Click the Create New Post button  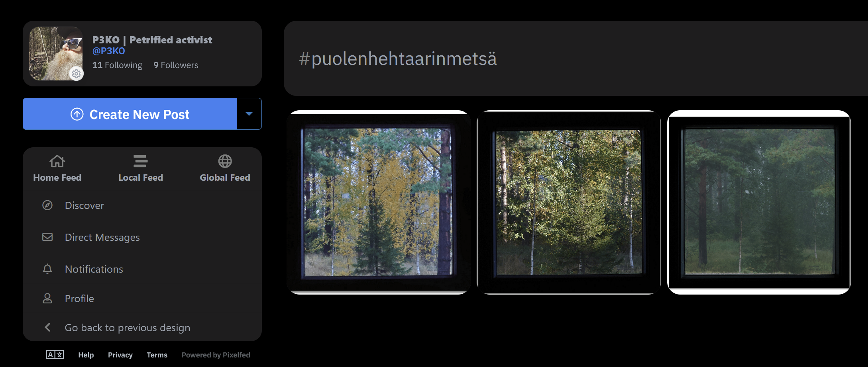[130, 114]
